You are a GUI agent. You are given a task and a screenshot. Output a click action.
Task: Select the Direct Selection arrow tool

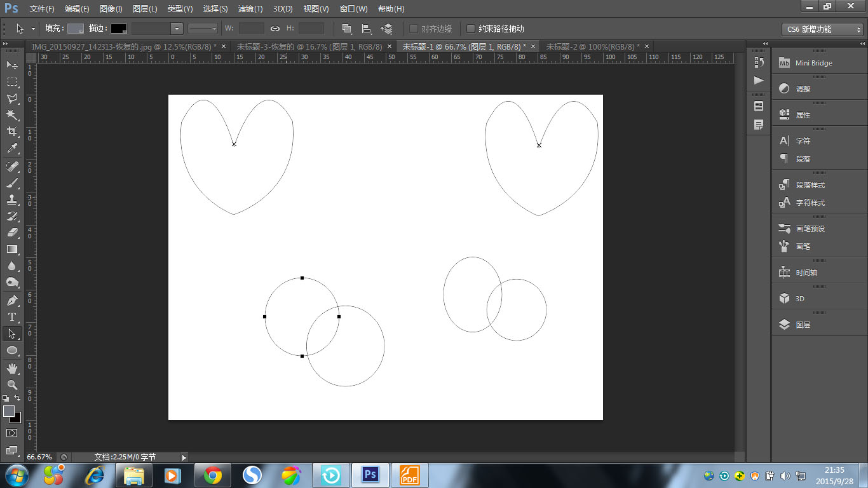[12, 333]
